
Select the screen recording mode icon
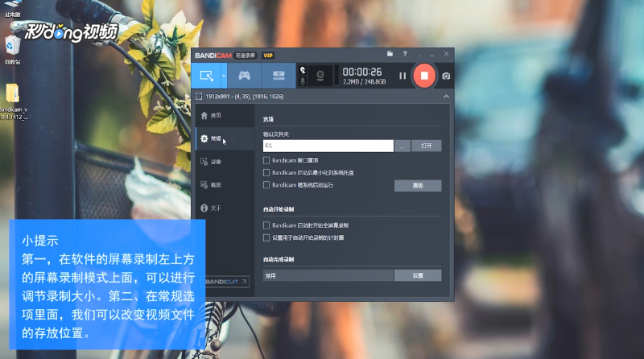[x=207, y=76]
